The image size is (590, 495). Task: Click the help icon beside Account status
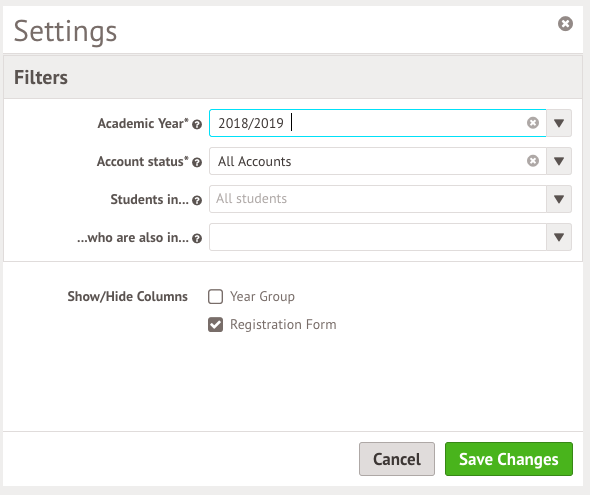(197, 162)
